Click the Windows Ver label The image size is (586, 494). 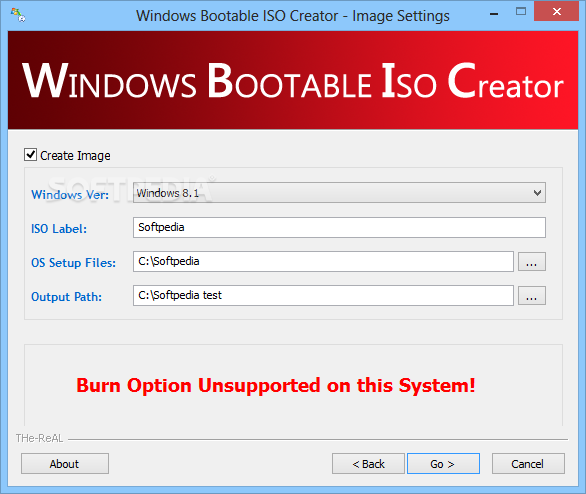tap(70, 195)
